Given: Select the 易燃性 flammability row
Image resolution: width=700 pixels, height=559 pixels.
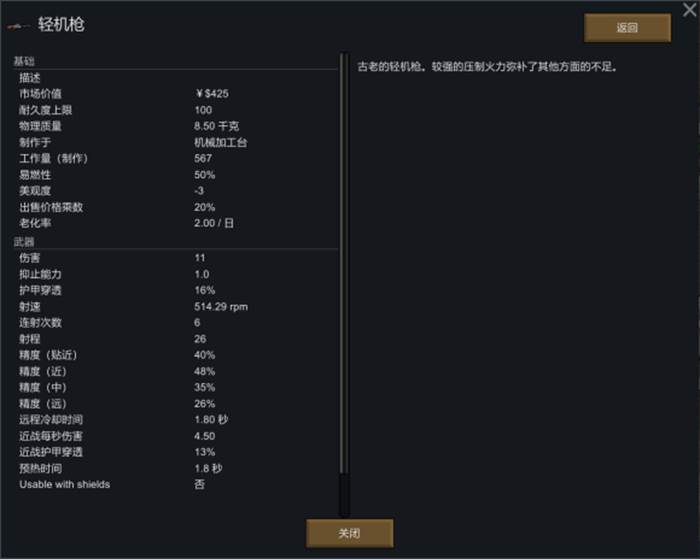Looking at the screenshot, I should pyautogui.click(x=176, y=175).
